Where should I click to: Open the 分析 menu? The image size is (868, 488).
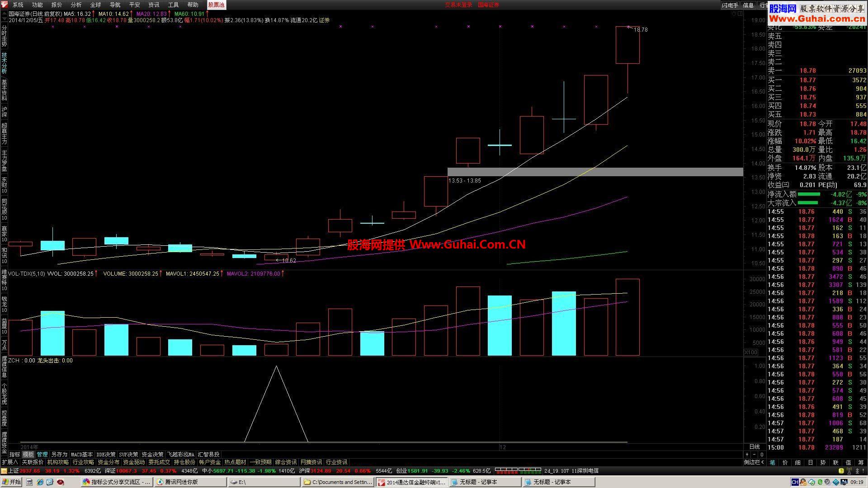[x=76, y=5]
